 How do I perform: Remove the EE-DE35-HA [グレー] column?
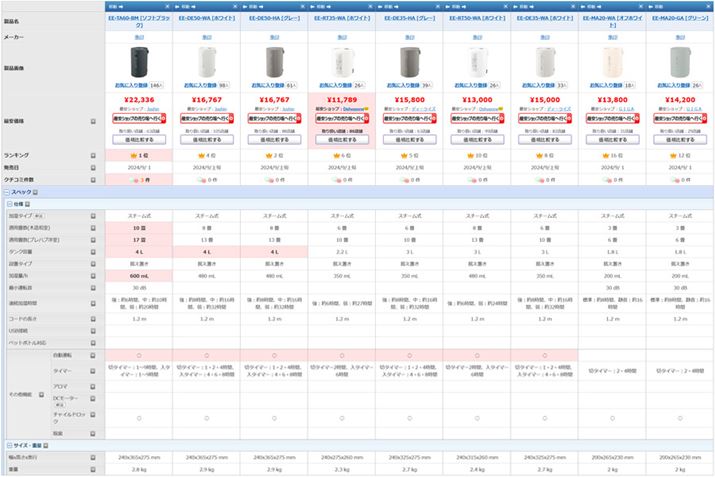pos(437,5)
